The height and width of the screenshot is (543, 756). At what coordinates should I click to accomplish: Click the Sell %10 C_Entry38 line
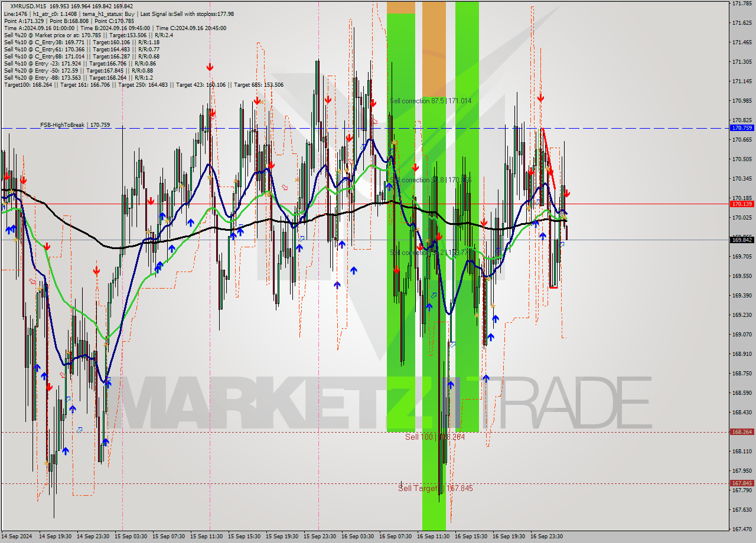tap(82, 42)
